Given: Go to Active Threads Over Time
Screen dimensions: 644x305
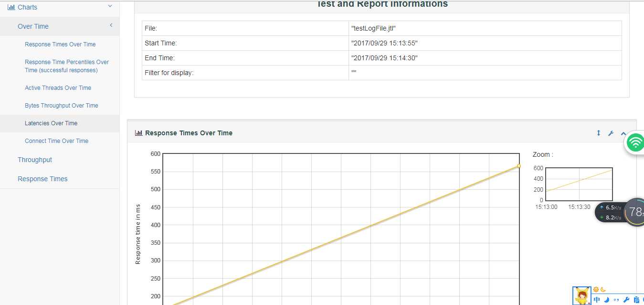Looking at the screenshot, I should (58, 88).
